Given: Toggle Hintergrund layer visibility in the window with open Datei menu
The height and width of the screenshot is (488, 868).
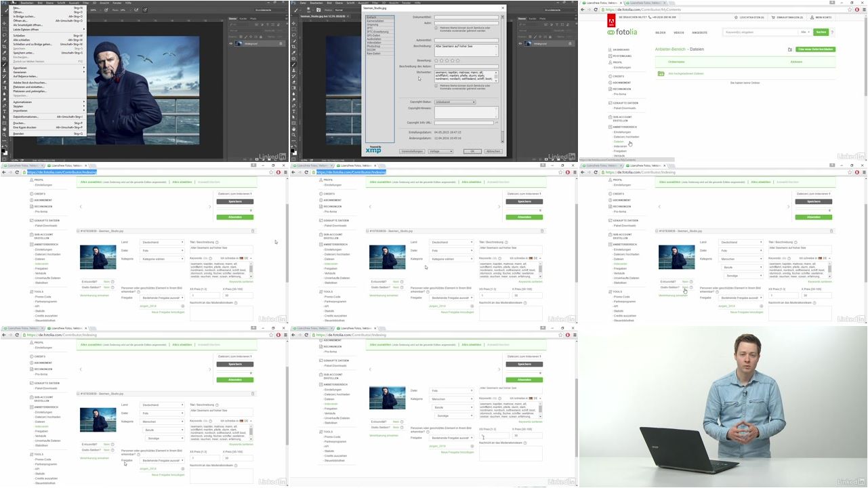Looking at the screenshot, I should 230,43.
